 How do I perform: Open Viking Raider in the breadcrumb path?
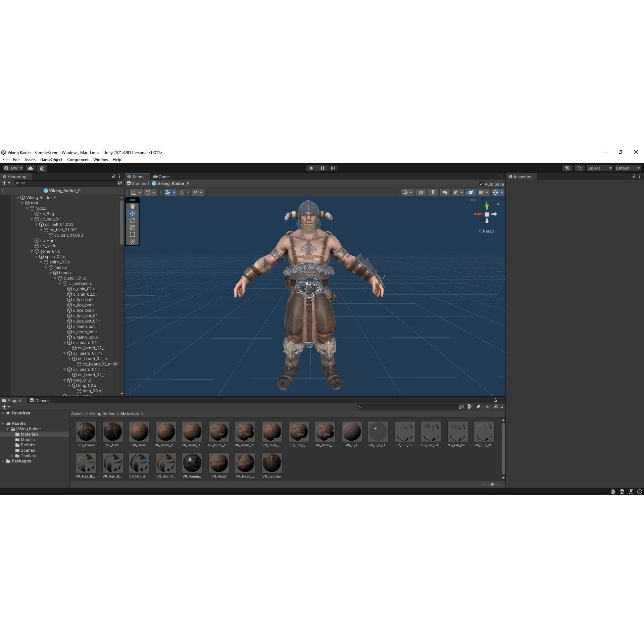coord(102,413)
